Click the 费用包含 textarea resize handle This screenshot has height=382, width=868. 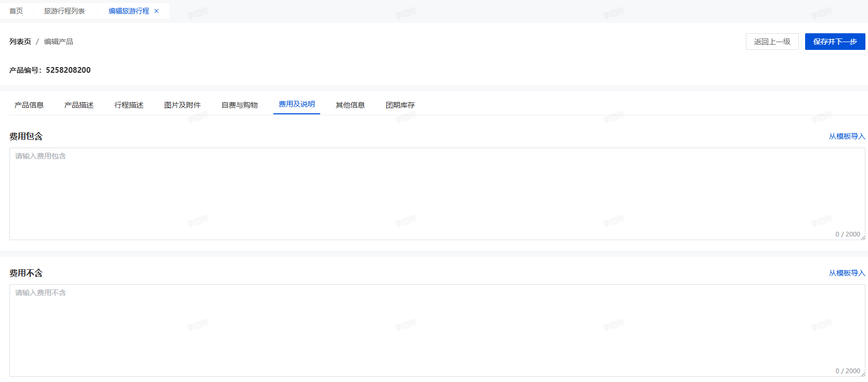863,238
